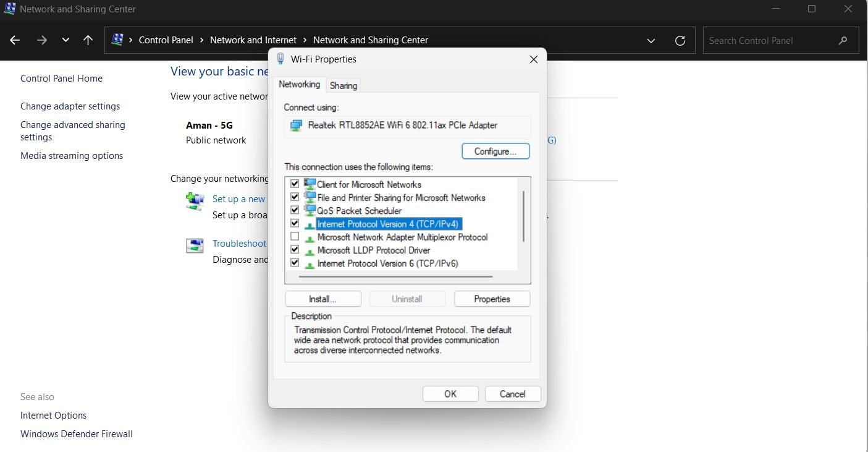The image size is (868, 452).
Task: Click the Set up a new connection icon
Action: 195,202
